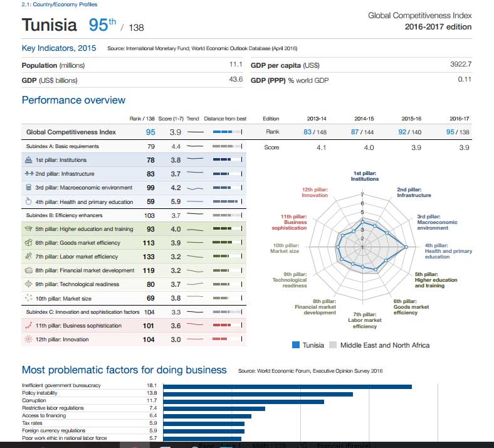Click the Innovation pillar starburst icon
Screen dimensions: 494x448
[28, 339]
